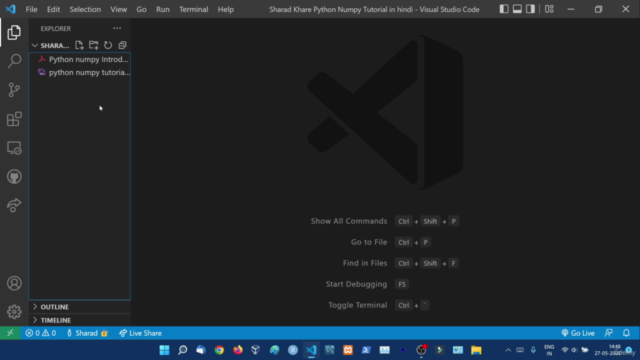Viewport: 640px width, 360px height.
Task: Open the Go menu
Action: (x=141, y=9)
